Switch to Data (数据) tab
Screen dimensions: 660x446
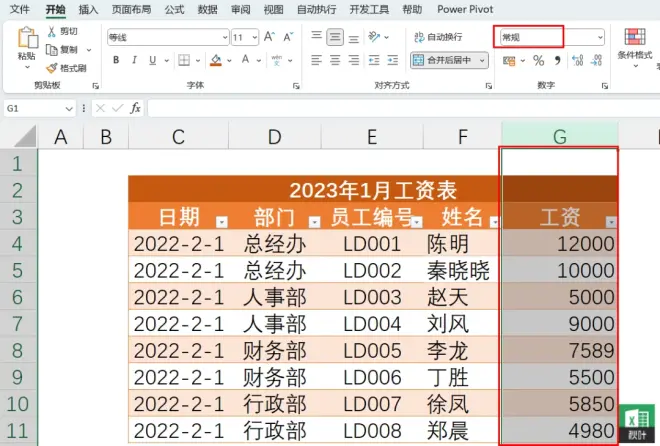[208, 9]
